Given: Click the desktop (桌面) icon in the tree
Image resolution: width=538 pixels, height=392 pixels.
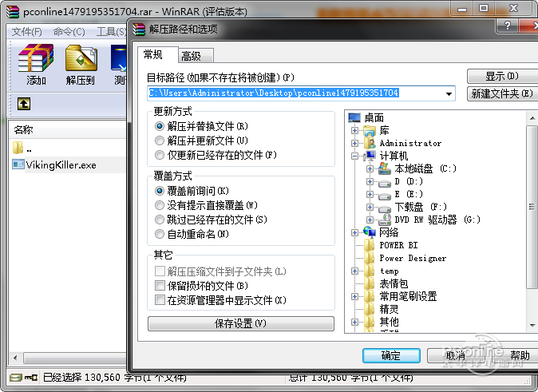Looking at the screenshot, I should (x=354, y=117).
